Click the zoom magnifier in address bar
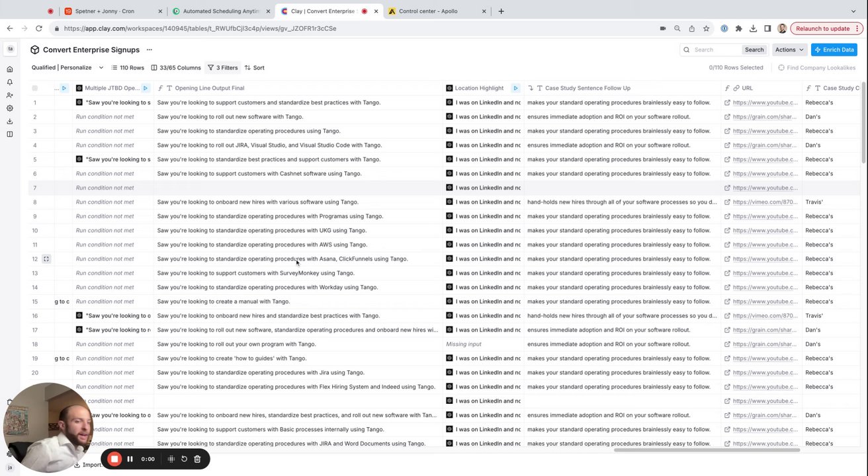Viewport: 868px width, 476px height. point(677,28)
